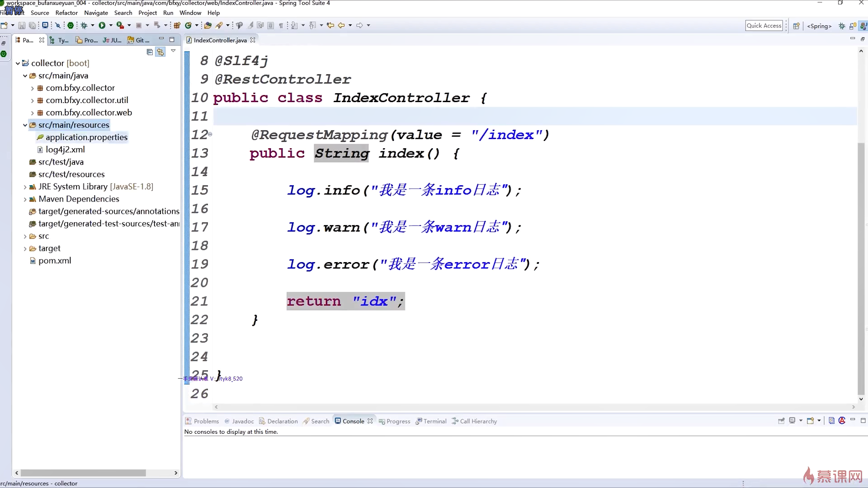Select application.properties in the tree

(x=86, y=137)
